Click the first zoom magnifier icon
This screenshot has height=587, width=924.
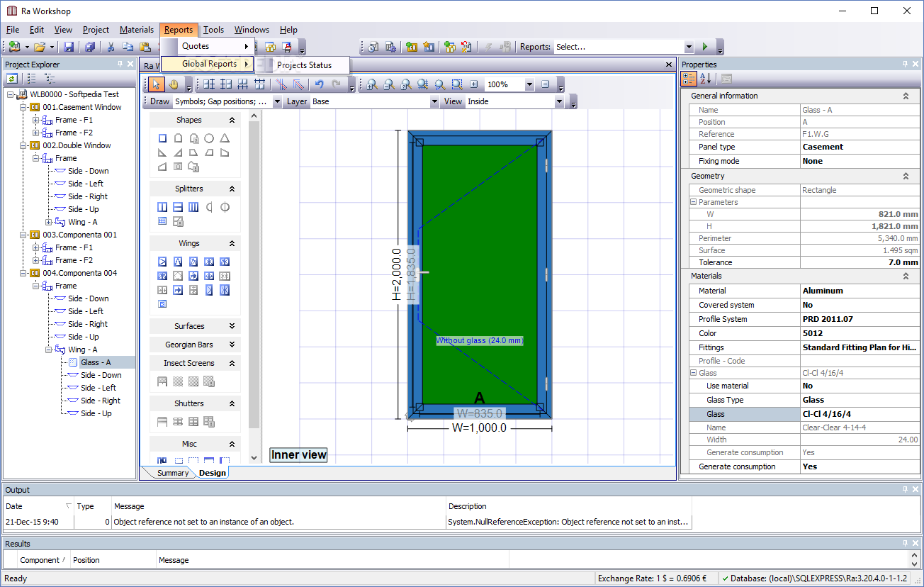click(371, 84)
